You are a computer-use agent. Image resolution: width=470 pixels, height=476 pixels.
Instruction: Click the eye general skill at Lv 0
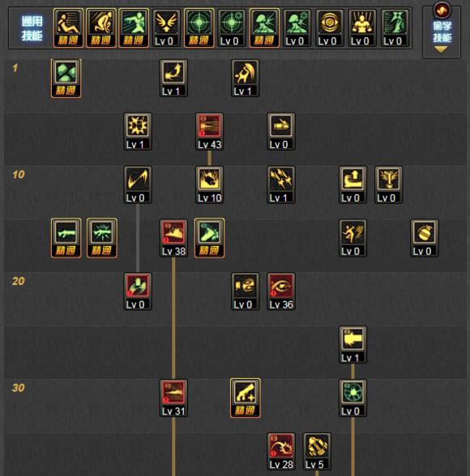coord(330,28)
